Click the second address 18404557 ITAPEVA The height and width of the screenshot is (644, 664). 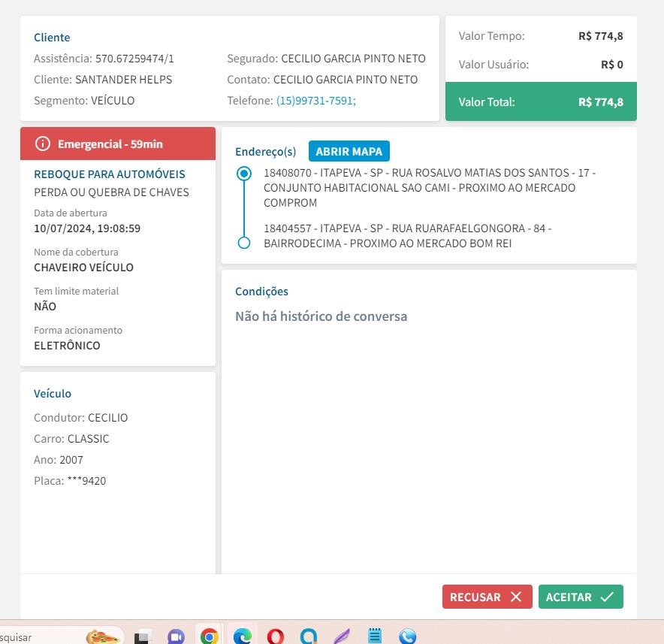(x=407, y=235)
